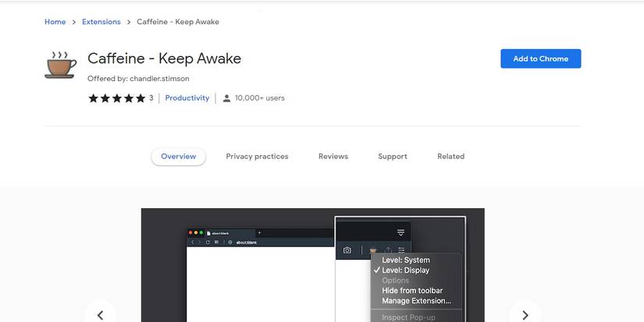Show the Related tab
This screenshot has height=322, width=644.
pos(450,157)
